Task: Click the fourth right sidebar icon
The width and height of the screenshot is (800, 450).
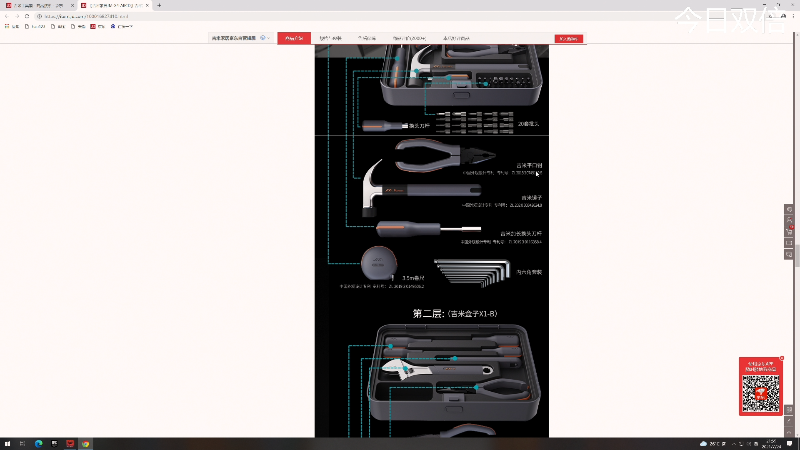Action: pos(789,243)
